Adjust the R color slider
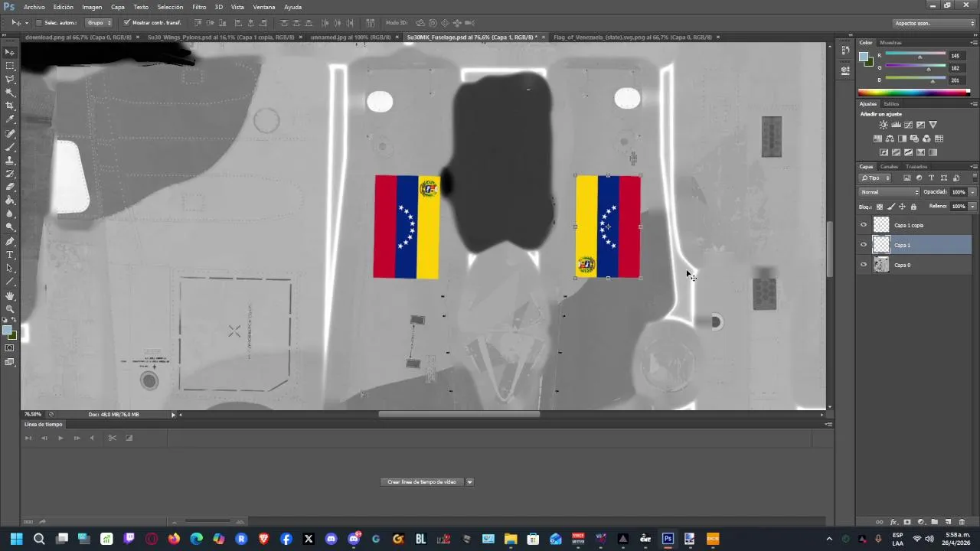Viewport: 980px width, 551px height. tap(920, 57)
